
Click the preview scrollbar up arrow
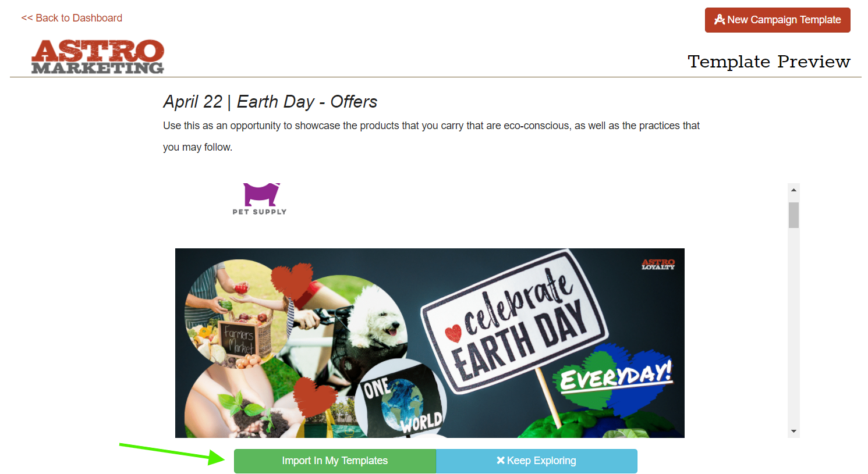pyautogui.click(x=793, y=190)
